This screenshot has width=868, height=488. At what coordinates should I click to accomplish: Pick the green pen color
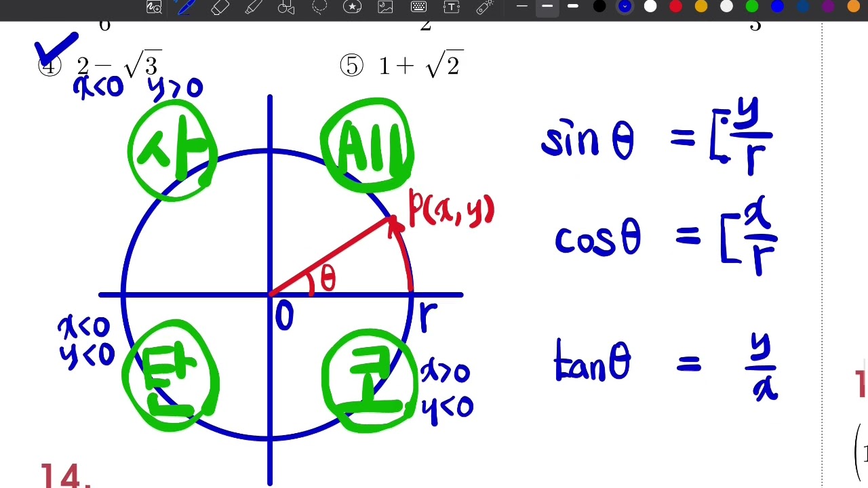(x=752, y=7)
